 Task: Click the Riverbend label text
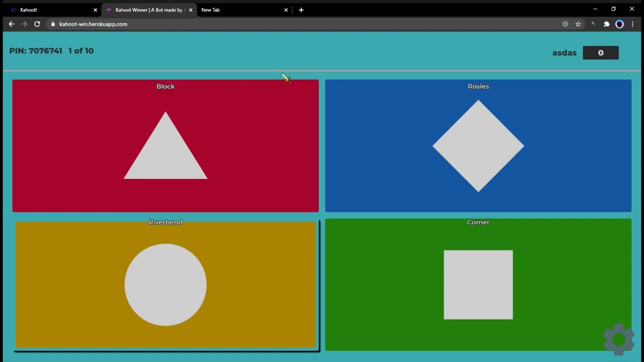[x=166, y=222]
